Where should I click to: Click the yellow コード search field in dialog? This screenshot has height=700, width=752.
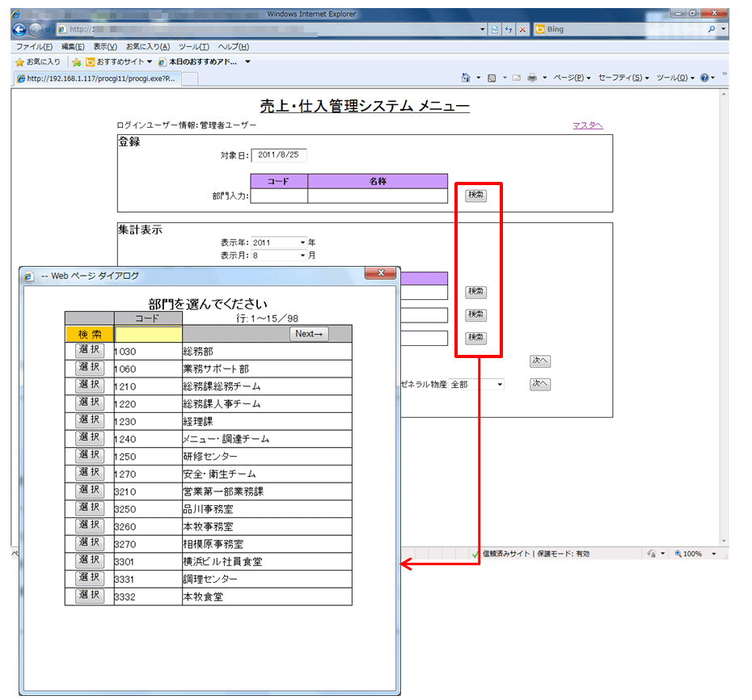pyautogui.click(x=148, y=334)
